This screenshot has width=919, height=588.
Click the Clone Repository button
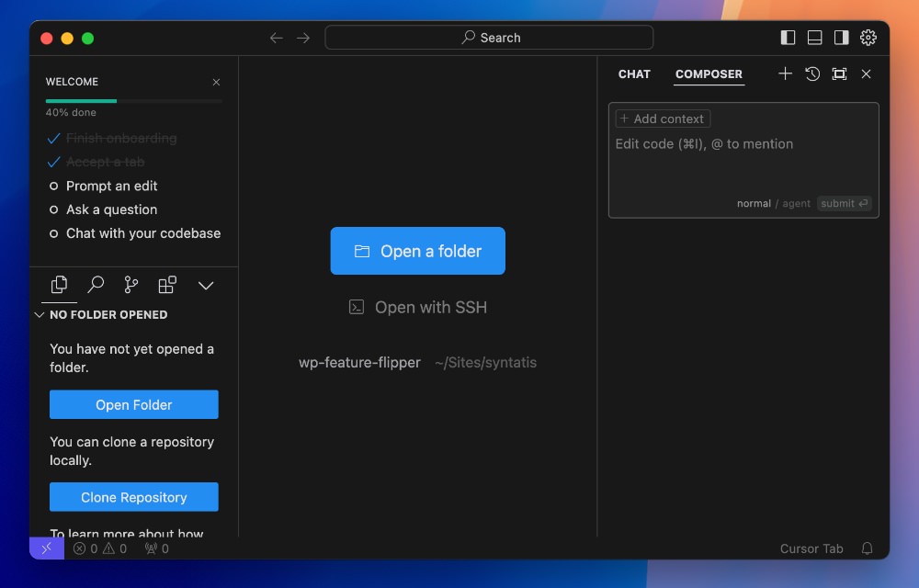[134, 497]
